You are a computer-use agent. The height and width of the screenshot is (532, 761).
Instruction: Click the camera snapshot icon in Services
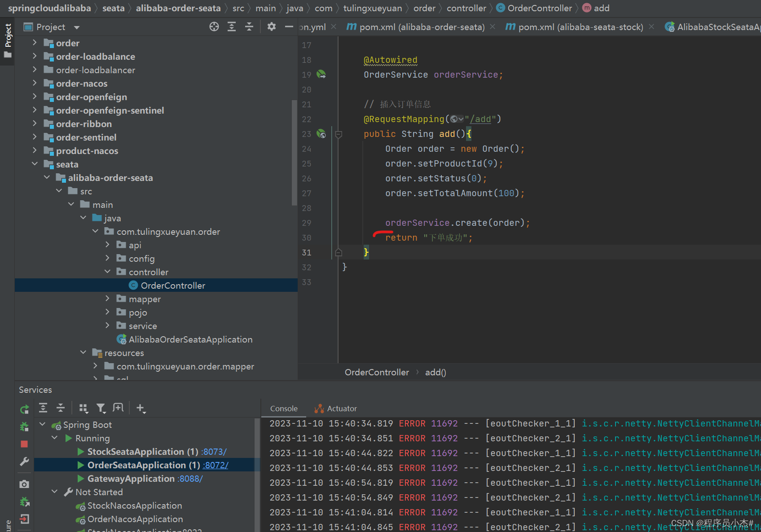coord(25,484)
